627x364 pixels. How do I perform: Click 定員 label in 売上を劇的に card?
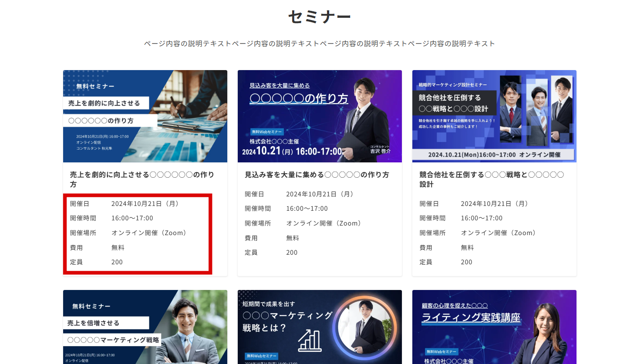coord(77,262)
